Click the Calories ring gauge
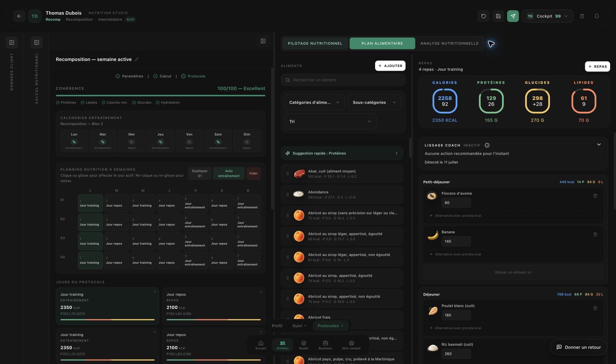616x364 pixels. coord(445,101)
